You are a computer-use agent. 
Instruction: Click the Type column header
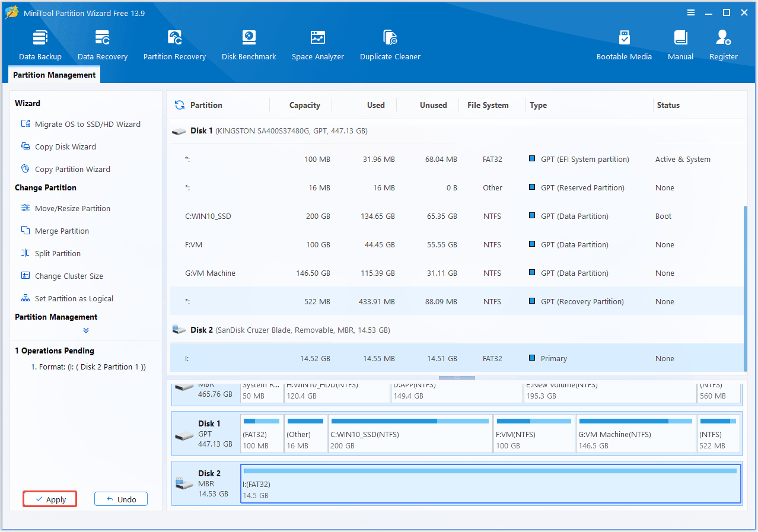tap(539, 105)
